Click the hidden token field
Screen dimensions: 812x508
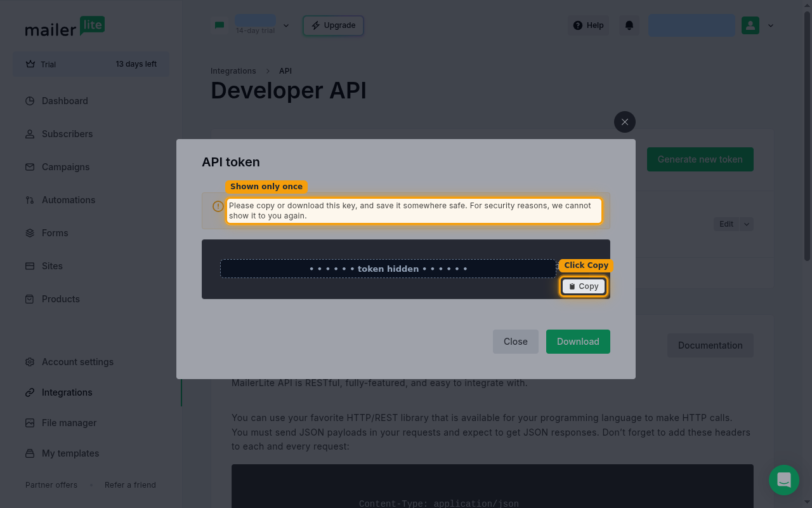click(388, 269)
